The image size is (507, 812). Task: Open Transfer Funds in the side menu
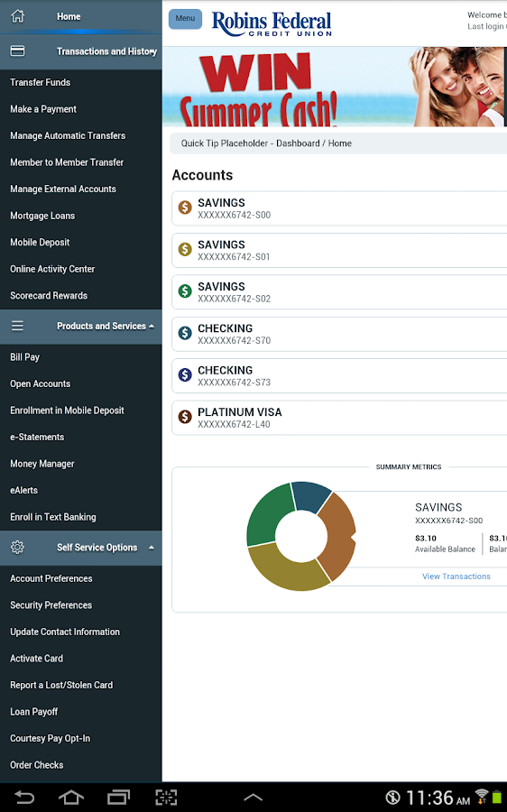click(x=41, y=82)
